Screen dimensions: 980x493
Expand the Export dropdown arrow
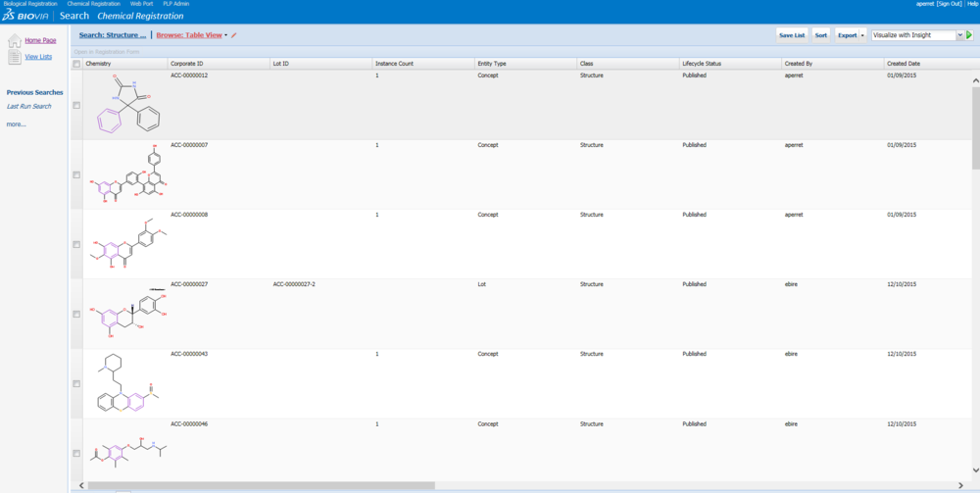[862, 35]
